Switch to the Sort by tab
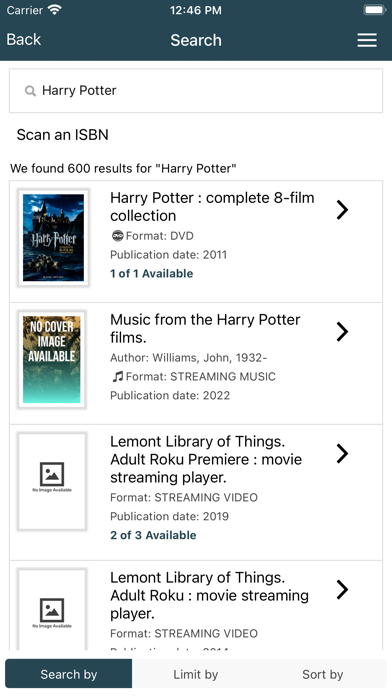This screenshot has height=696, width=392. pos(323,674)
